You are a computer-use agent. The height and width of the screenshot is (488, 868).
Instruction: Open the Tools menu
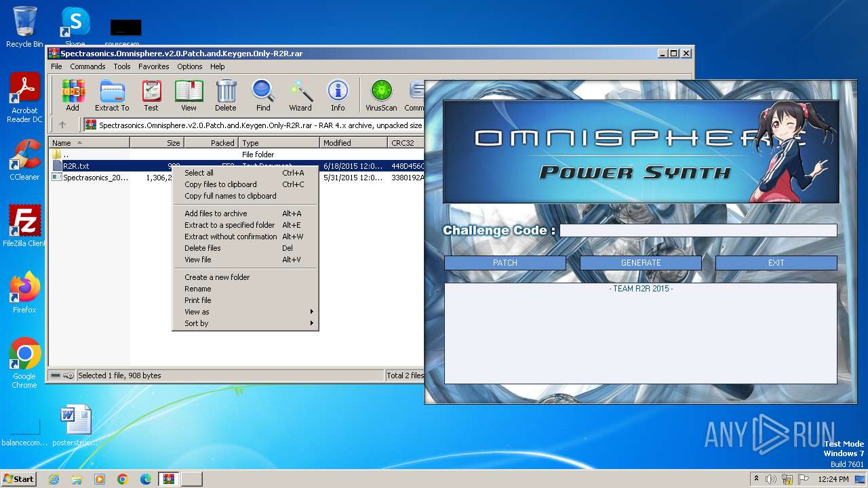pos(122,66)
